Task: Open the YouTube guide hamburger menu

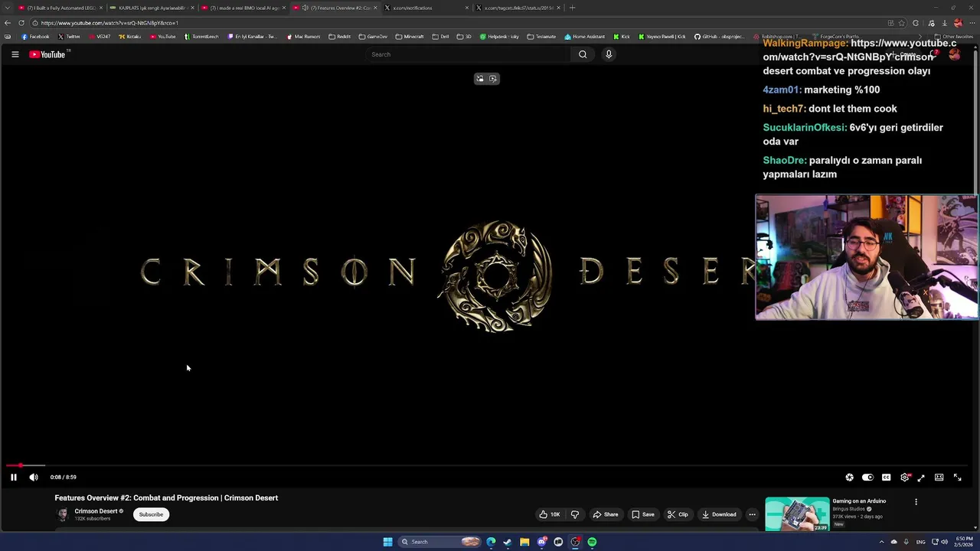Action: coord(15,54)
